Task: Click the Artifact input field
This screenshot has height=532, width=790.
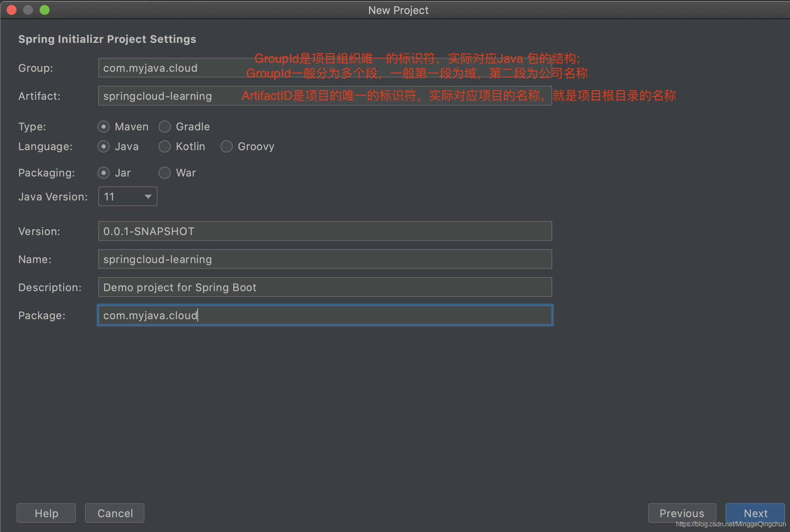Action: (x=325, y=96)
